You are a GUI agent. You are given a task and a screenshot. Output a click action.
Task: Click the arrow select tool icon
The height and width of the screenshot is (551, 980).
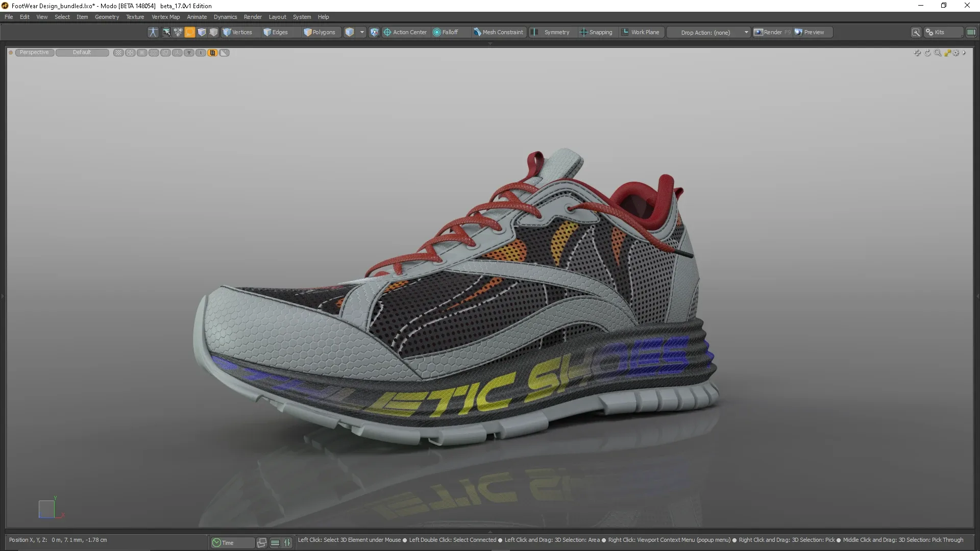coord(166,32)
